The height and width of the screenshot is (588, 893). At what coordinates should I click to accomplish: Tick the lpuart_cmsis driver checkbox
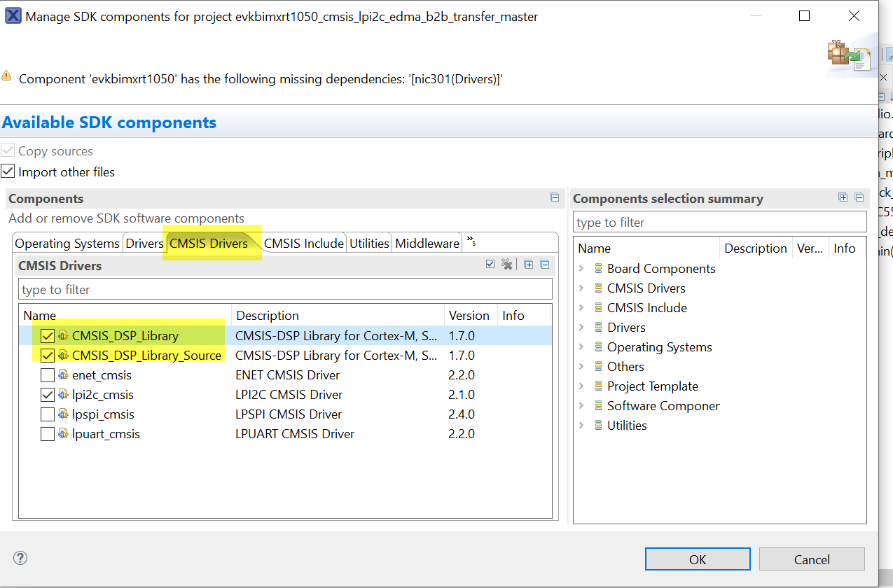[x=48, y=434]
